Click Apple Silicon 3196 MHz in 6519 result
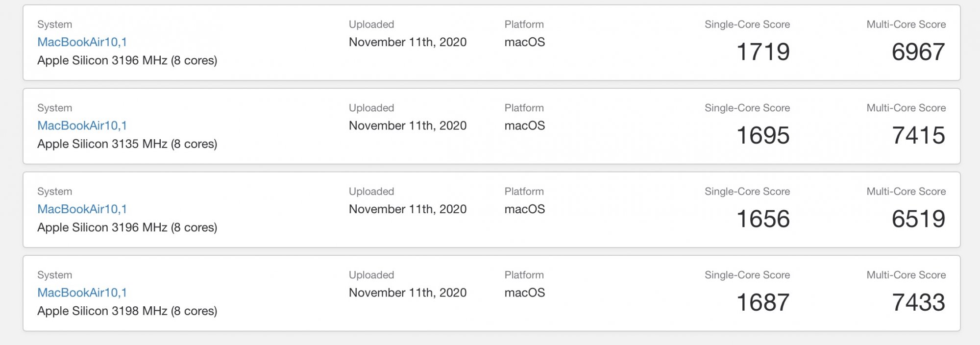This screenshot has height=345, width=980. 127,228
